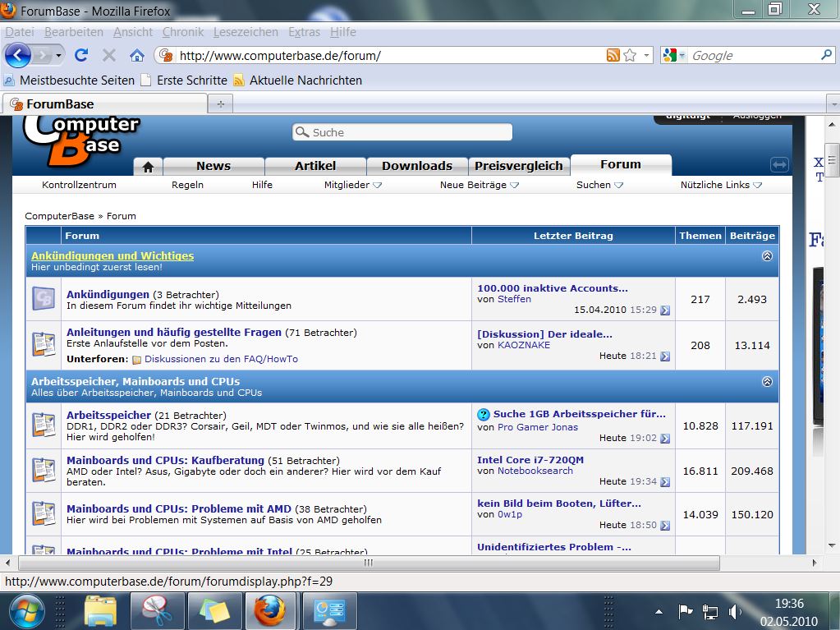Open the Lesezeichen menu
Screen dimensions: 840x630
(x=246, y=32)
